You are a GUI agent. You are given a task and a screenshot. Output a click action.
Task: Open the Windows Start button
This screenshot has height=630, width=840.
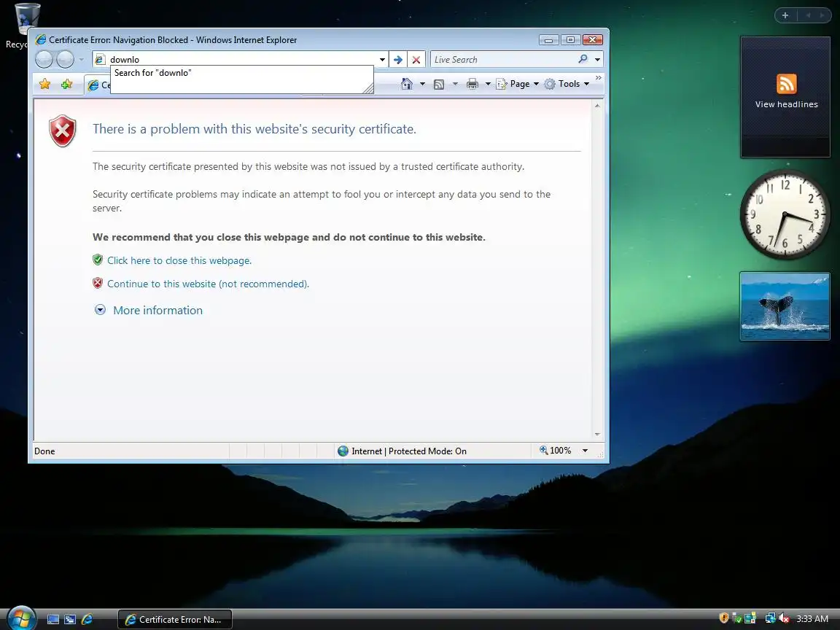(x=21, y=618)
